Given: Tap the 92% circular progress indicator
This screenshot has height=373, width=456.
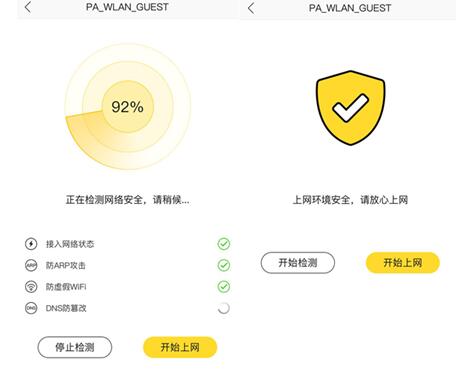Looking at the screenshot, I should pos(128,107).
